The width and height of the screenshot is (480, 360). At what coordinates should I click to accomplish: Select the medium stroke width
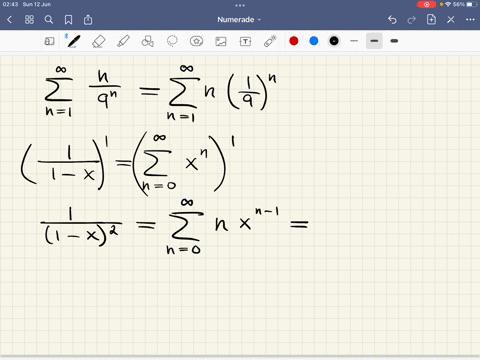(374, 41)
